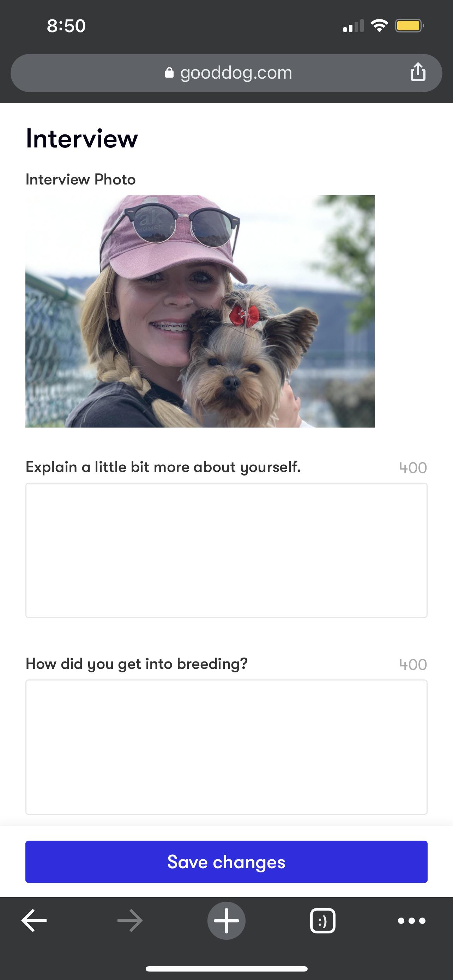Screen dimensions: 453x980
Task: Tap the cellular signal bars
Action: (353, 26)
